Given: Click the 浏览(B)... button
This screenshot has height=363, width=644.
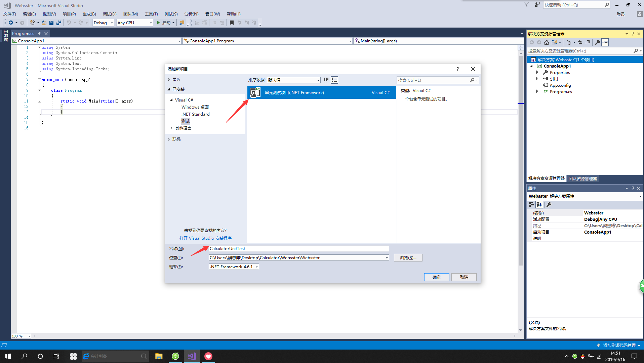Looking at the screenshot, I should point(408,258).
